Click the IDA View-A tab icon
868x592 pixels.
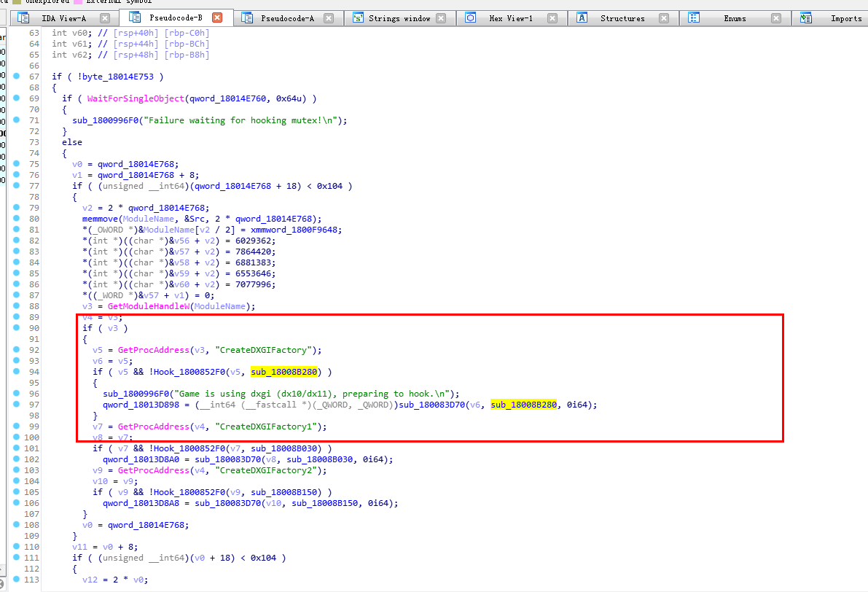pyautogui.click(x=23, y=18)
